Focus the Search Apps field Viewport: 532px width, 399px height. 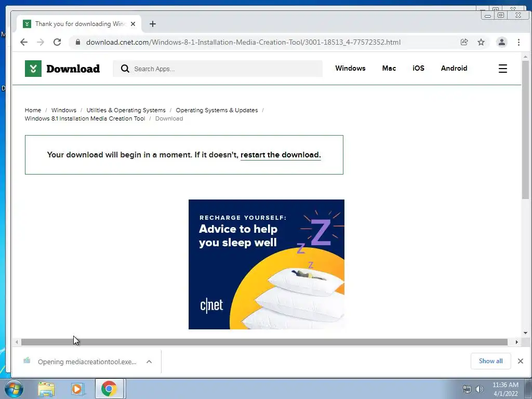click(218, 69)
